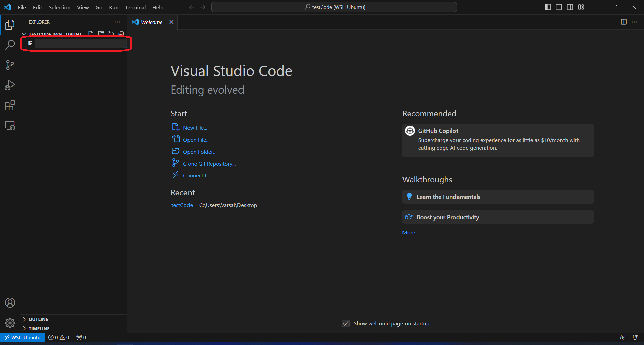Open the Source Control view
This screenshot has height=345, width=644.
coord(10,65)
